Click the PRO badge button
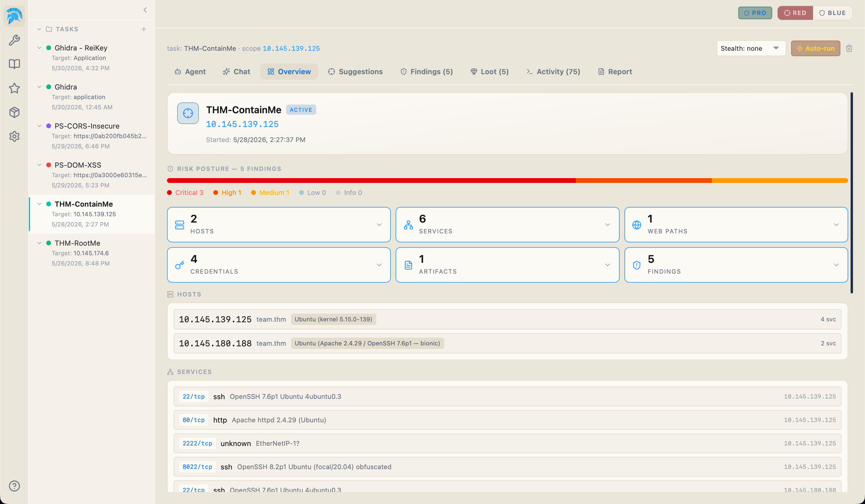The height and width of the screenshot is (504, 865). [x=755, y=13]
